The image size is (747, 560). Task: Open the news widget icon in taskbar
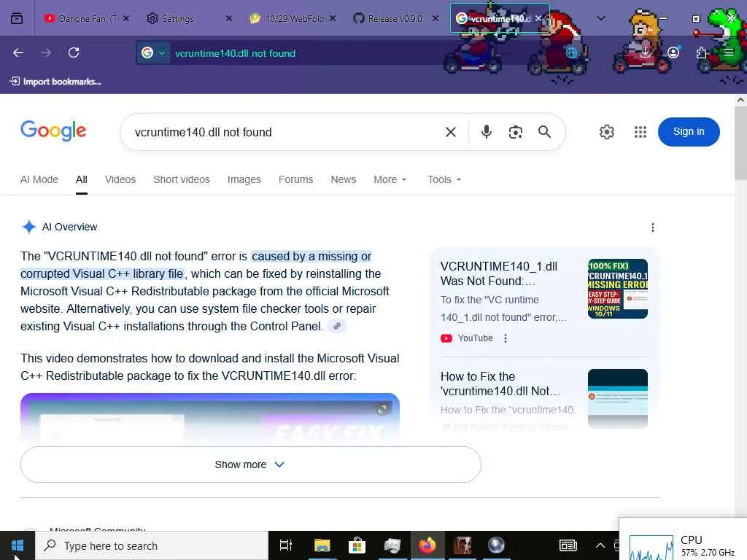(x=568, y=545)
